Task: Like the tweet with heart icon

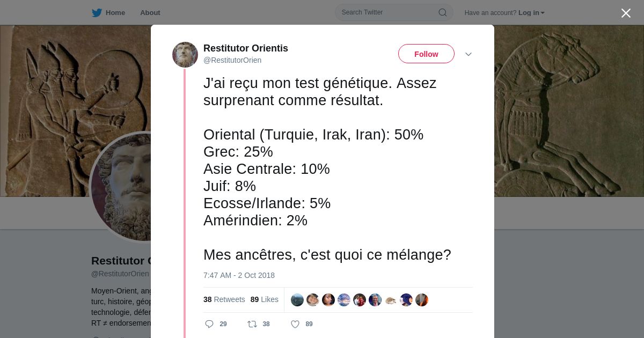Action: pos(295,324)
